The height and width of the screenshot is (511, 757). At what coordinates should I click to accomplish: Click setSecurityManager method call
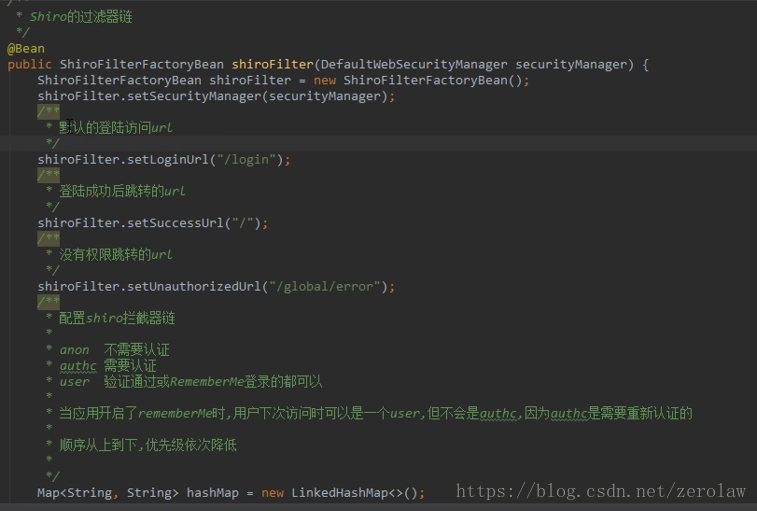point(194,96)
